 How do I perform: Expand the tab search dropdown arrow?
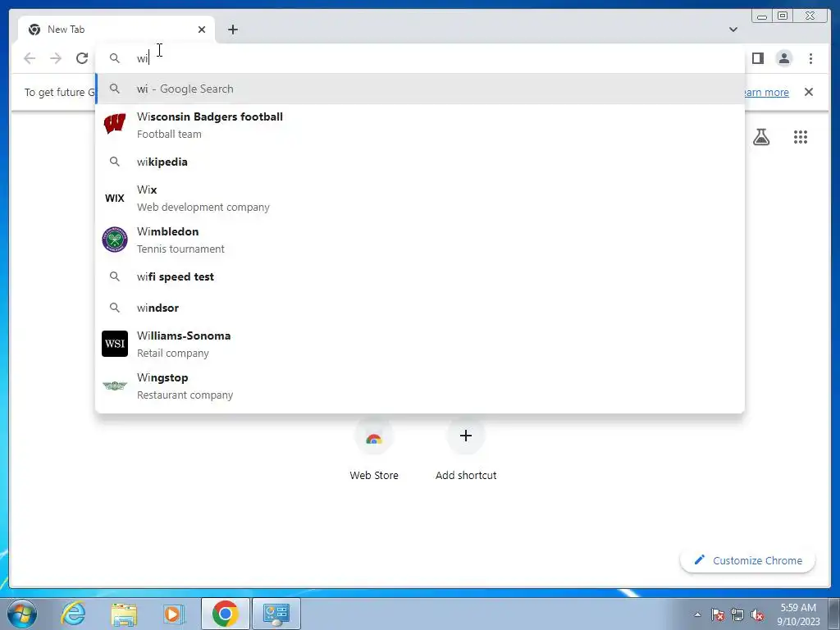coord(733,30)
